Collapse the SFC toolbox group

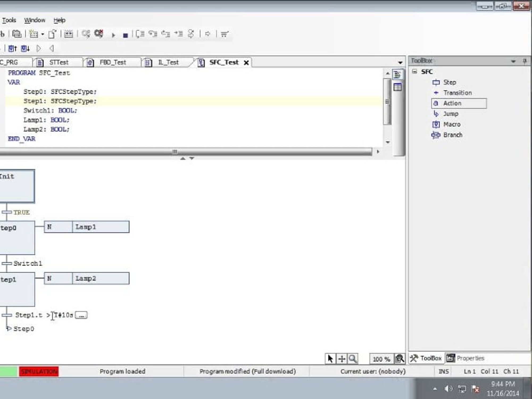tap(414, 72)
